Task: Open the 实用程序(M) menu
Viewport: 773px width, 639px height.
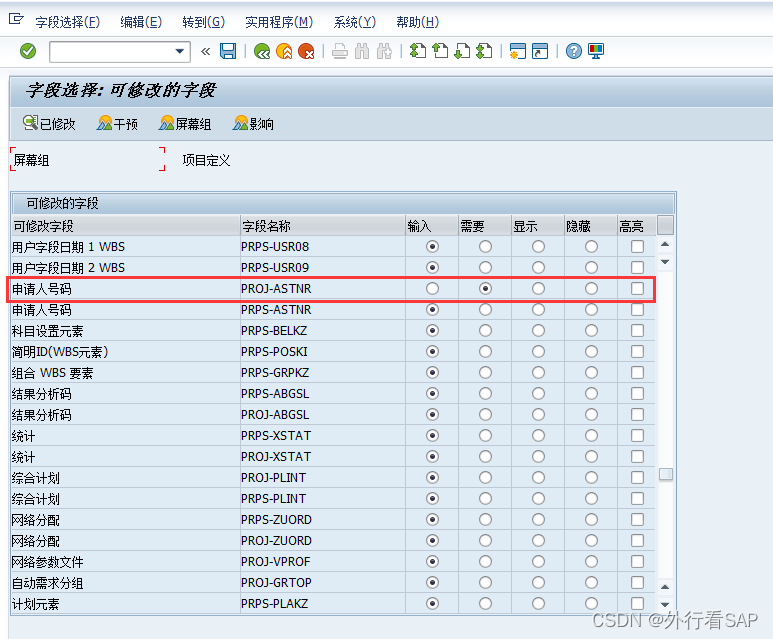Action: tap(279, 22)
